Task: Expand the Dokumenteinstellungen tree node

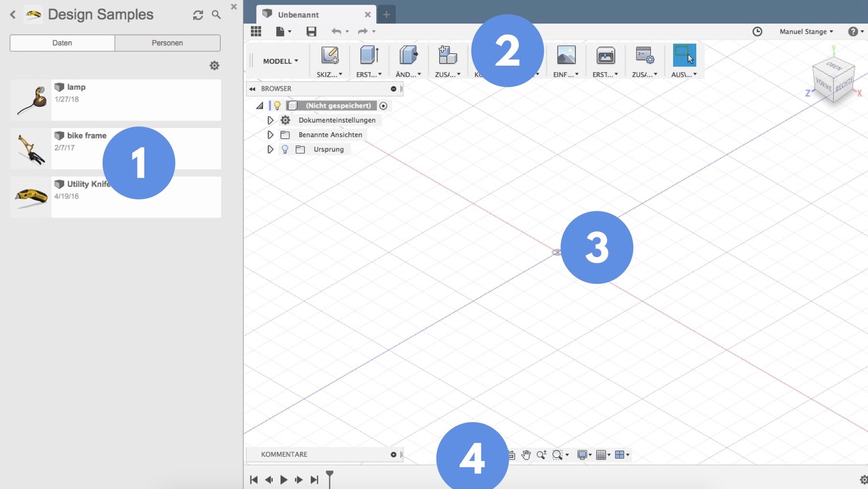Action: click(x=270, y=120)
